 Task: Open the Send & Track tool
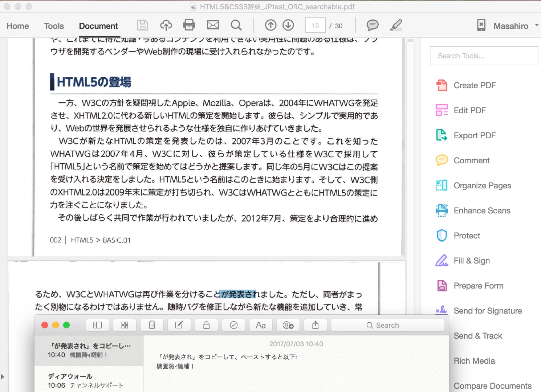click(x=478, y=336)
